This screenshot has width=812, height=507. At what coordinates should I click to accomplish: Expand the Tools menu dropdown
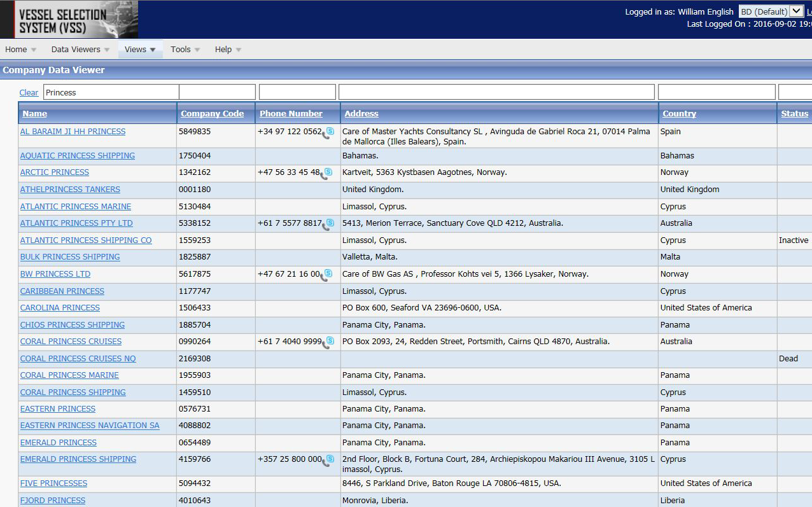click(185, 50)
